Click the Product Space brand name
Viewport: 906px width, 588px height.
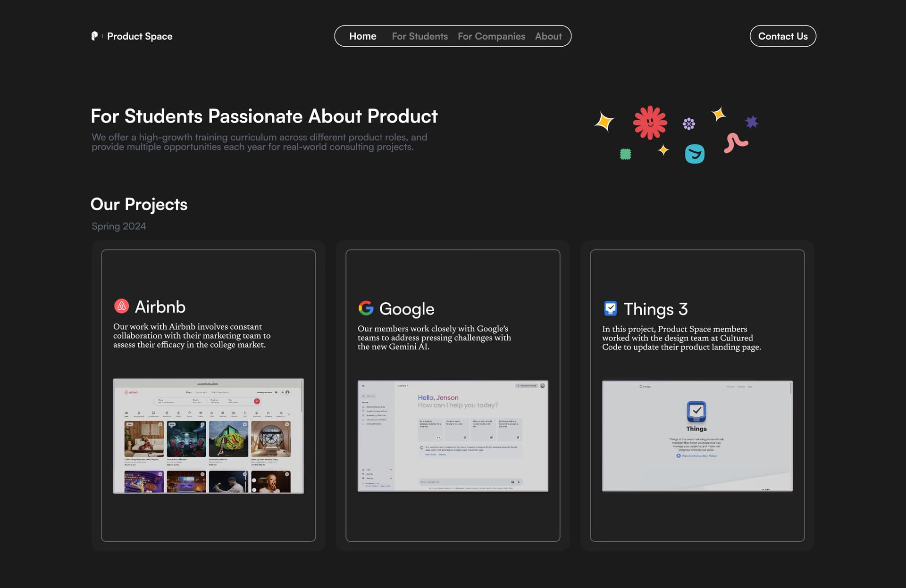click(x=140, y=36)
